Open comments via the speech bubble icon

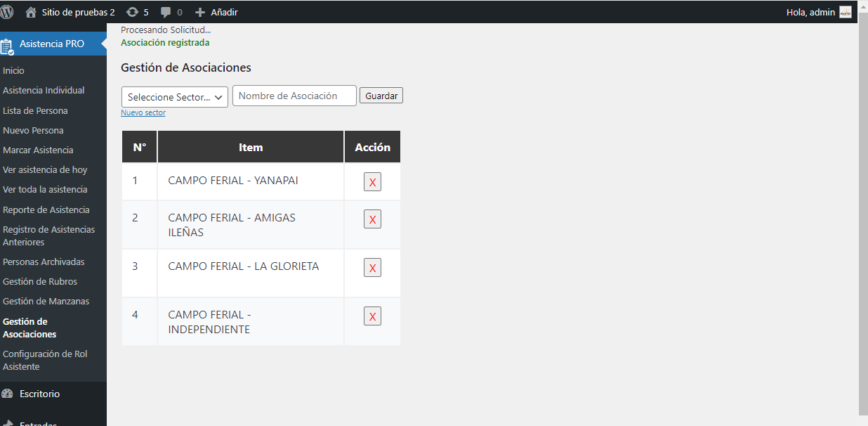[x=165, y=11]
